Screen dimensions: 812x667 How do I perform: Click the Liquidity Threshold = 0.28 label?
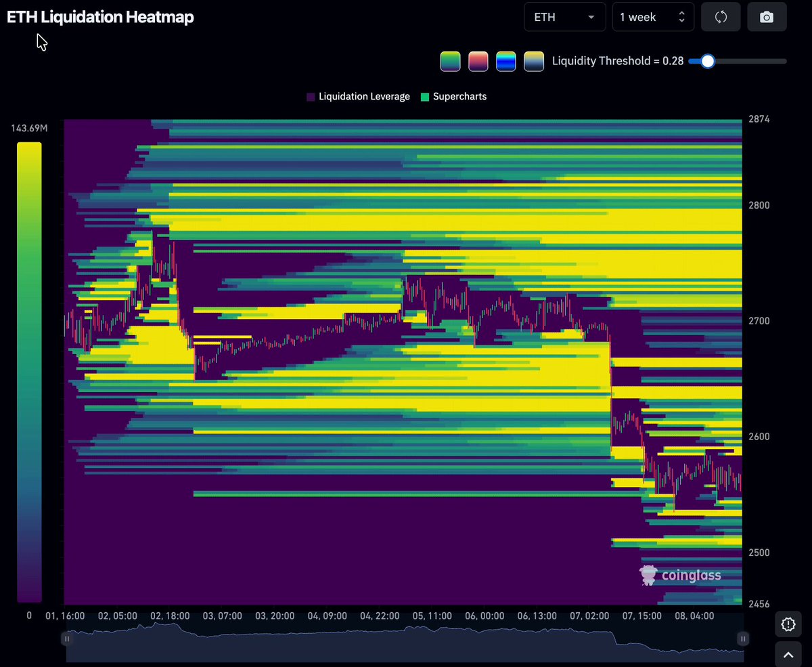pos(618,61)
